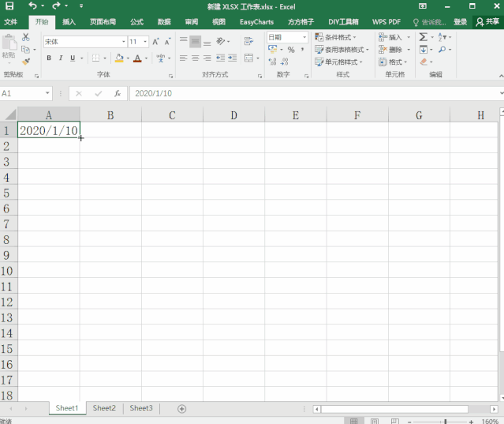Cut selection with the scissors icon
This screenshot has width=504, height=424.
coord(26,37)
